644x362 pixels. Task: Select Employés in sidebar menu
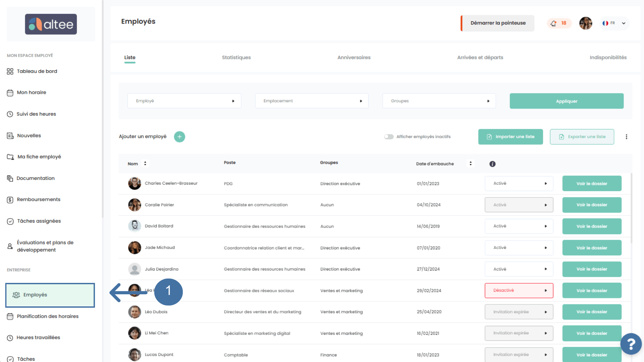(x=50, y=295)
